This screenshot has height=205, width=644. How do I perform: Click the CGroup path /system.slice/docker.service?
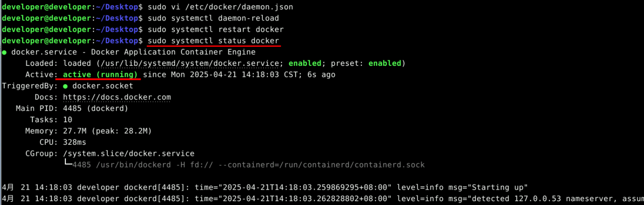pyautogui.click(x=129, y=154)
